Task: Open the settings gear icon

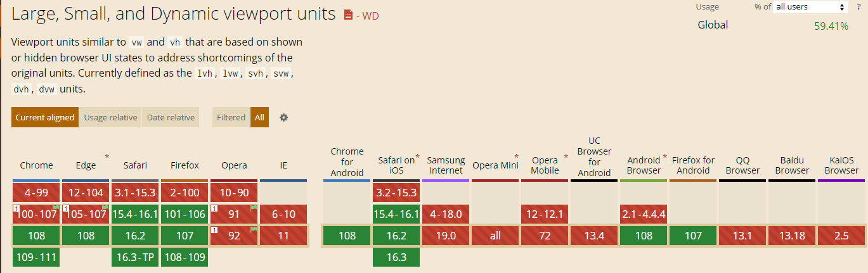Action: [283, 117]
